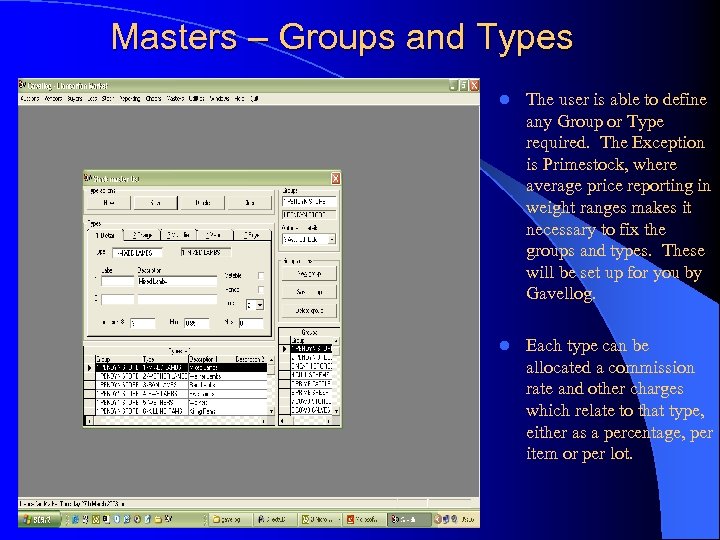Click the Types grid horizontal scroll-right arrow
The width and height of the screenshot is (720, 540).
(x=264, y=421)
